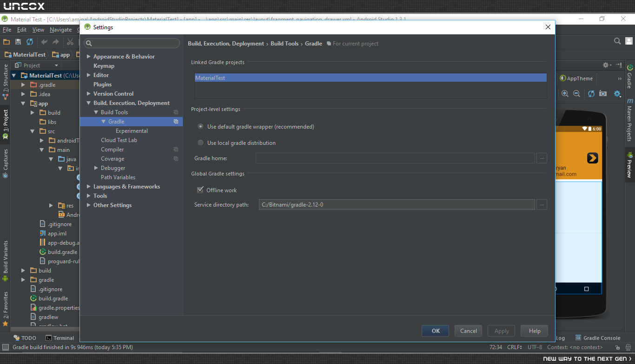Image resolution: width=635 pixels, height=364 pixels.
Task: Click the Cut scissors icon in toolbar
Action: tap(70, 42)
